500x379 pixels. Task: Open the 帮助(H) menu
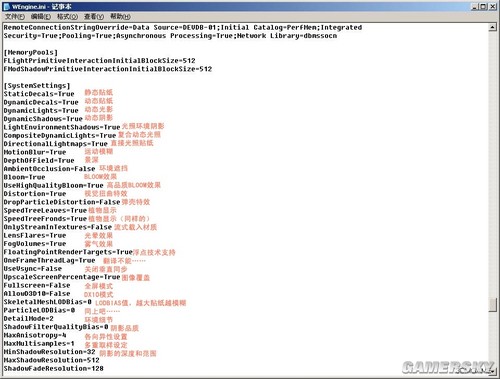(x=120, y=16)
